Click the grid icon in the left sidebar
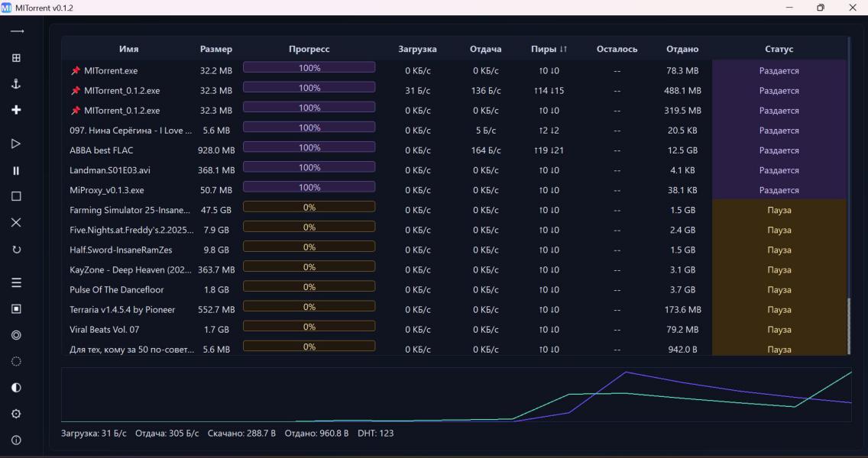 tap(16, 58)
